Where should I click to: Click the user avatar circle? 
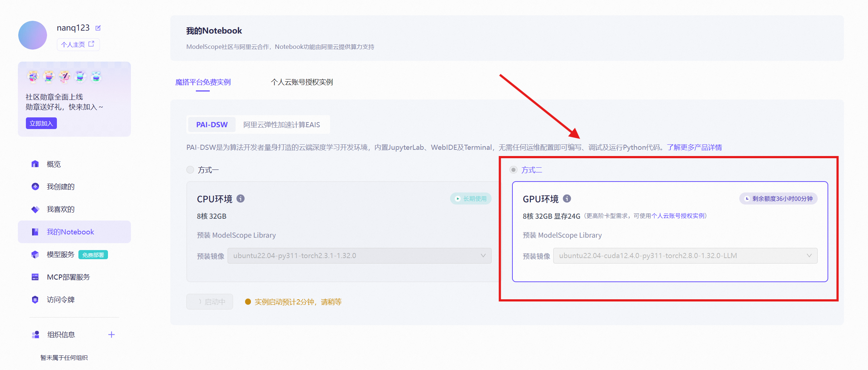click(x=32, y=35)
